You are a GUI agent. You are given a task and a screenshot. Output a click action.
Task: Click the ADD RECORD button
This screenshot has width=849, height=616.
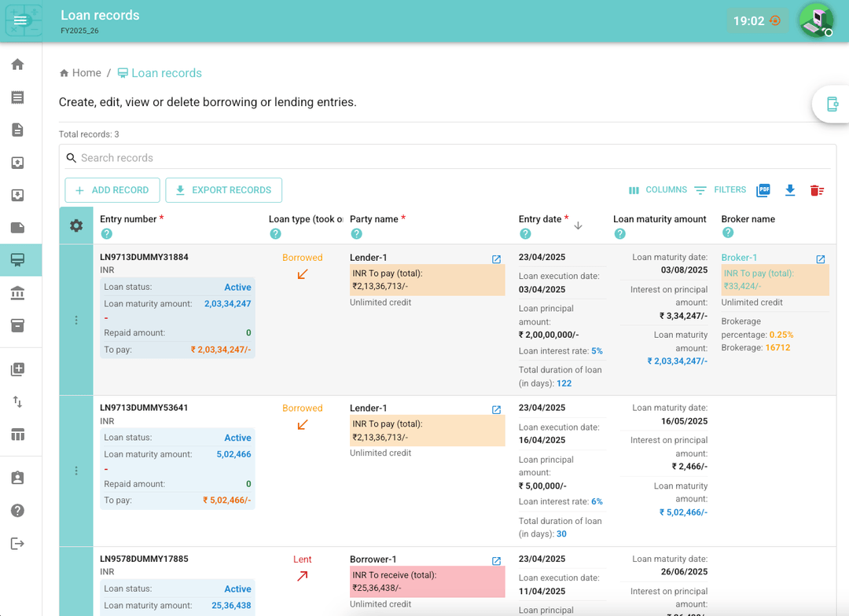[112, 190]
